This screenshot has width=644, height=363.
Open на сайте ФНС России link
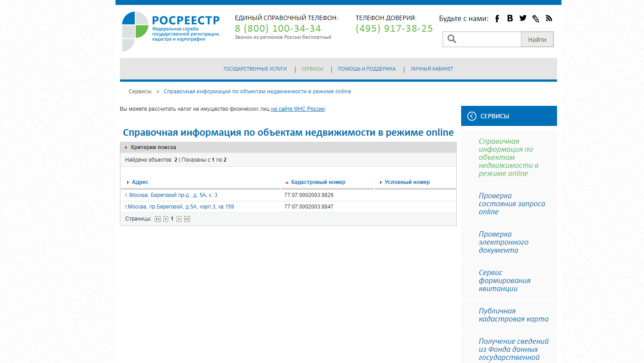tap(298, 109)
